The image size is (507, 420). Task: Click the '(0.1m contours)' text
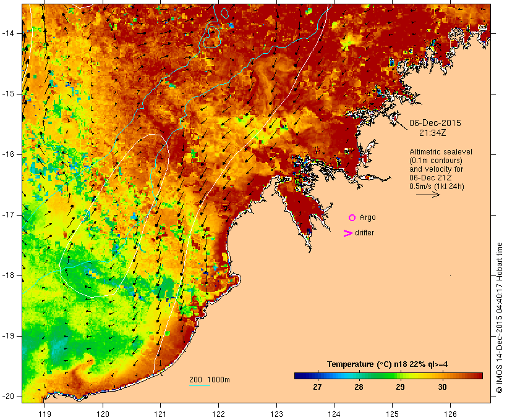(436, 161)
